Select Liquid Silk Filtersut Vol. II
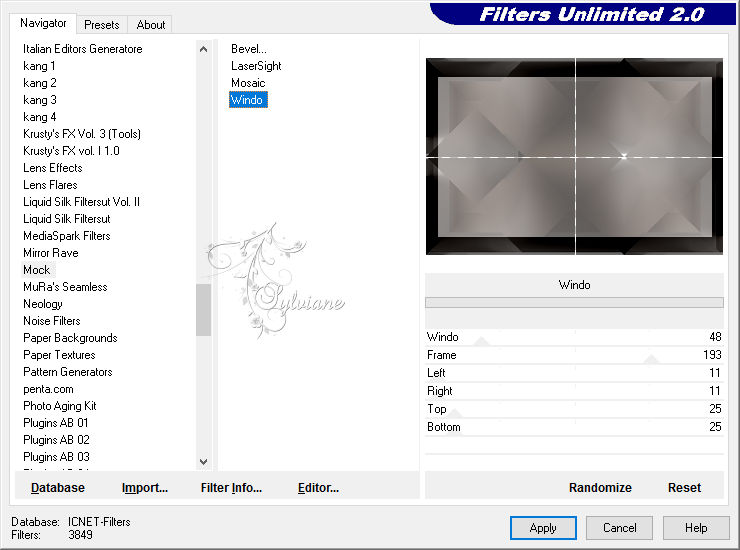Viewport: 740px width, 550px height. 81,202
